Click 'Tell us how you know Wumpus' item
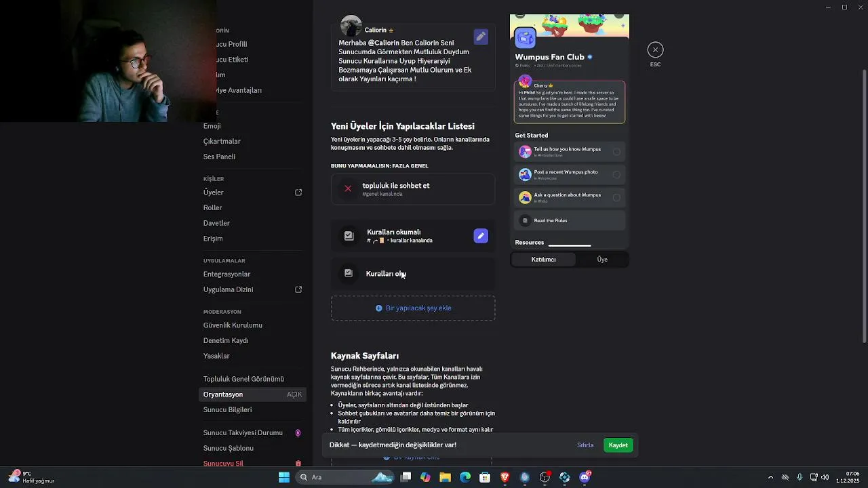 pos(570,152)
